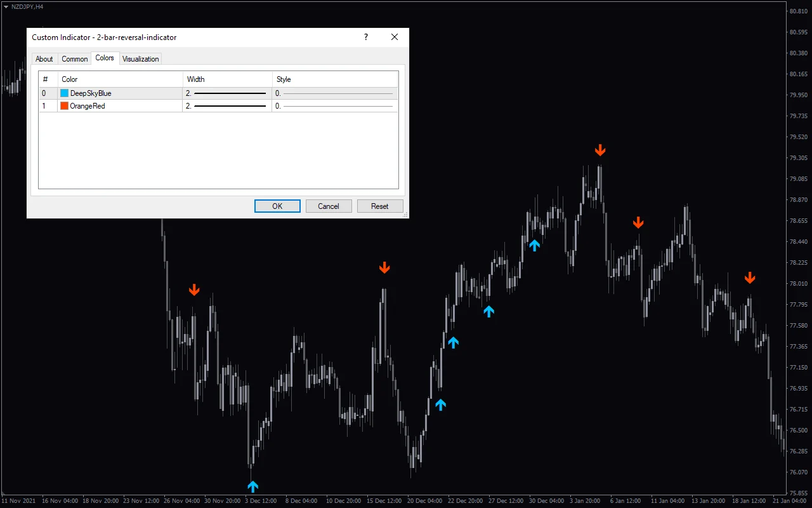Switch to the Common tab
Viewport: 812px width, 508px height.
tap(74, 58)
